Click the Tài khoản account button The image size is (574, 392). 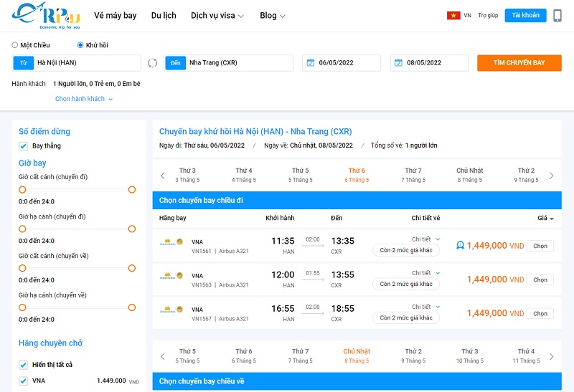click(x=525, y=15)
